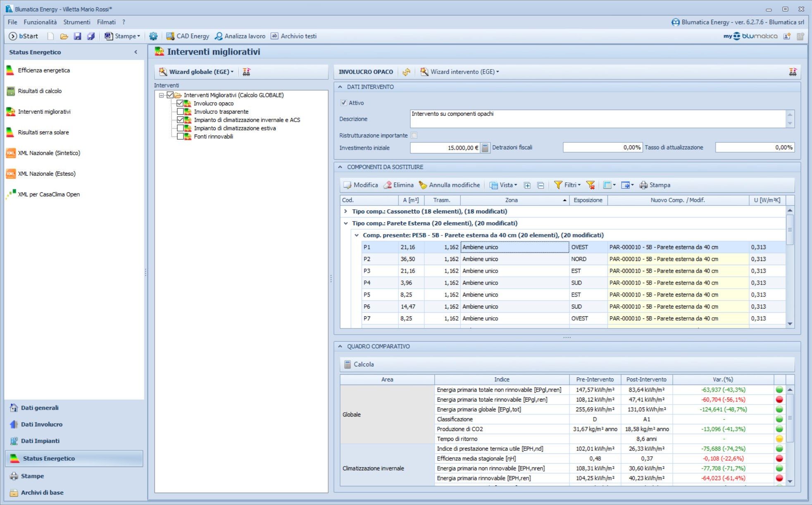Toggle the Attivo checkbox
812x505 pixels.
click(343, 103)
